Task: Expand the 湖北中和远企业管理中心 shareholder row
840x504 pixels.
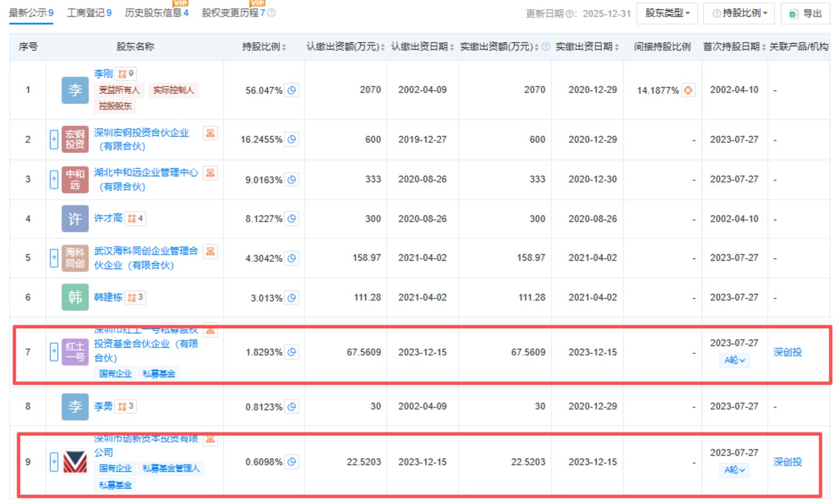Action: coord(54,180)
